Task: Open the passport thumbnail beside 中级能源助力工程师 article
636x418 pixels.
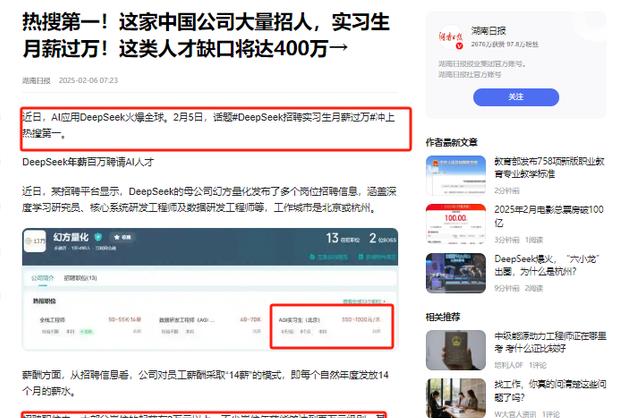Action: coord(456,350)
